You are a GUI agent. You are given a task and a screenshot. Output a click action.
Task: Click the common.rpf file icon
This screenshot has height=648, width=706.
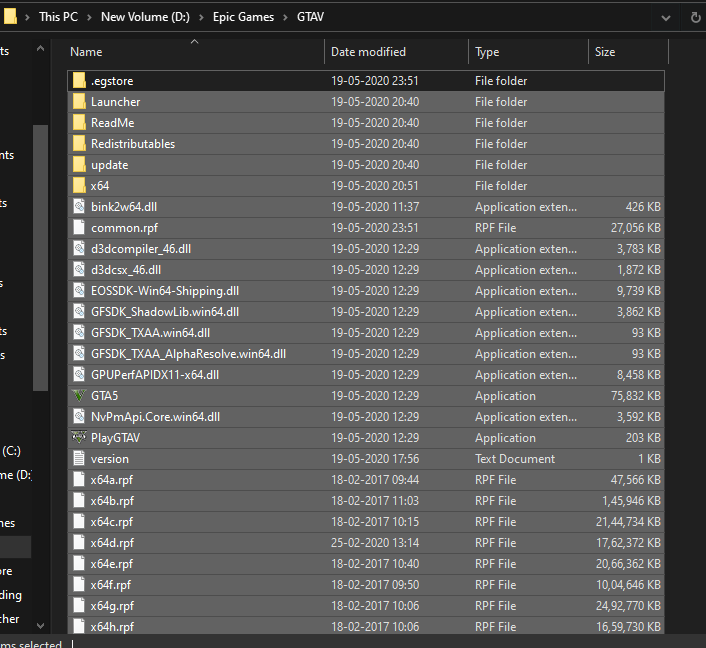[x=79, y=227]
